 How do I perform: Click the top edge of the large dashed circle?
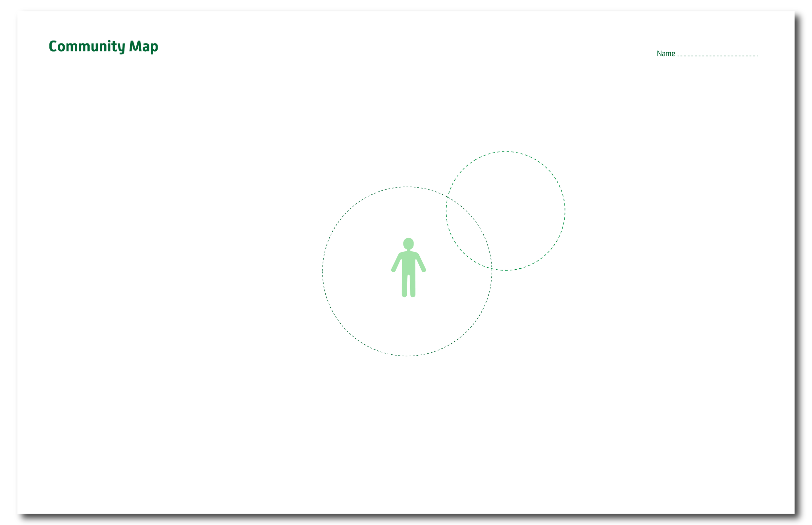point(407,187)
